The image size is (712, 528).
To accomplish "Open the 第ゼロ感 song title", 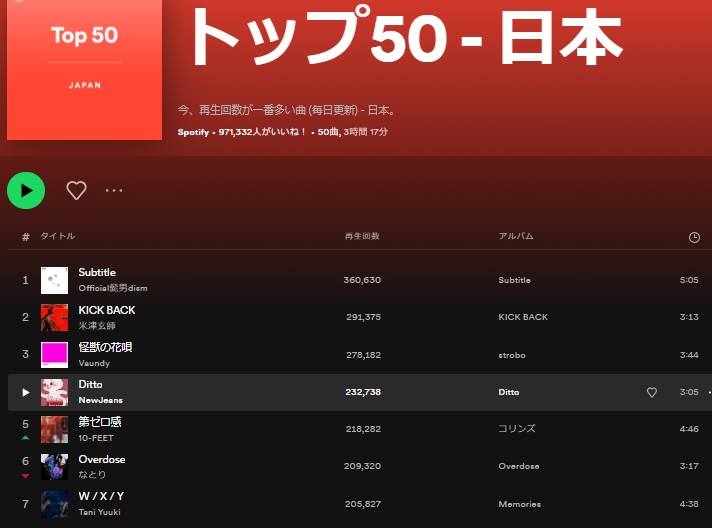I will (x=100, y=422).
